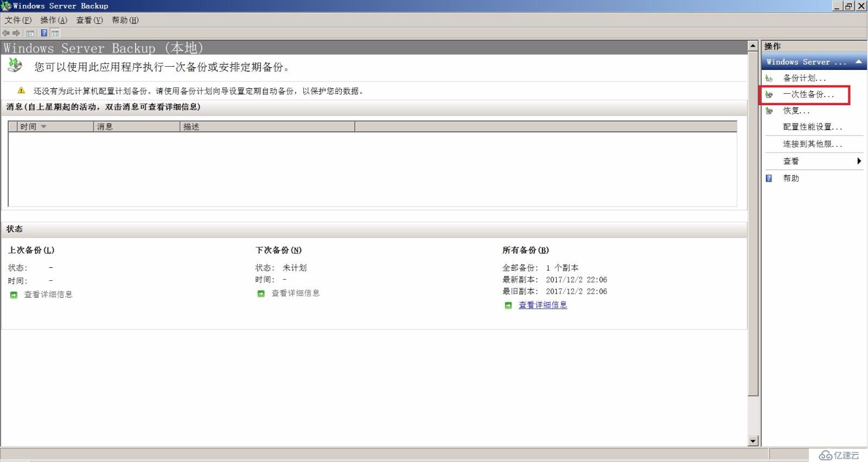Click the 最新副本 date 2017/12/2 22:06
Viewport: 868px width, 462px height.
(576, 280)
